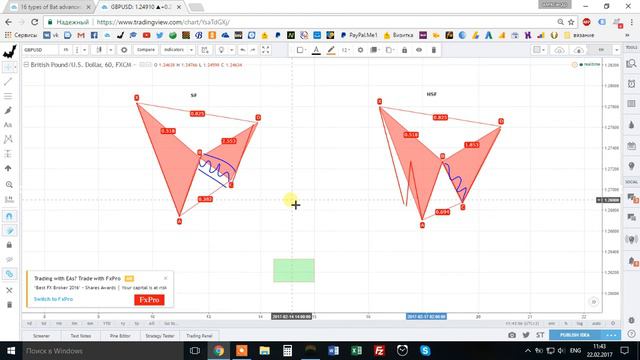Open the Strategy Tester tab
Screen dimensions: 640x360
160,336
